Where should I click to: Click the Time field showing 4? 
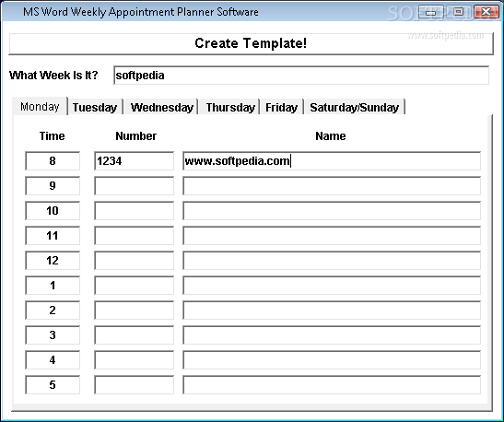tap(53, 360)
